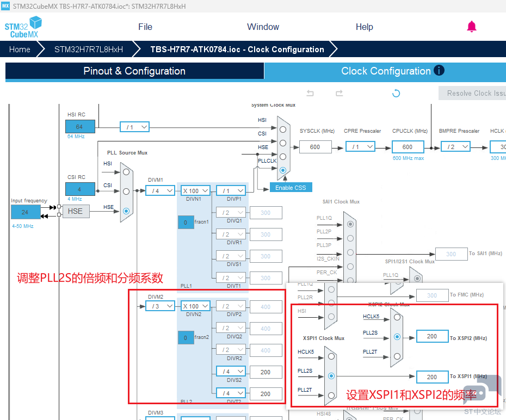
Task: Click CPUCLK 600 value field
Action: (408, 147)
